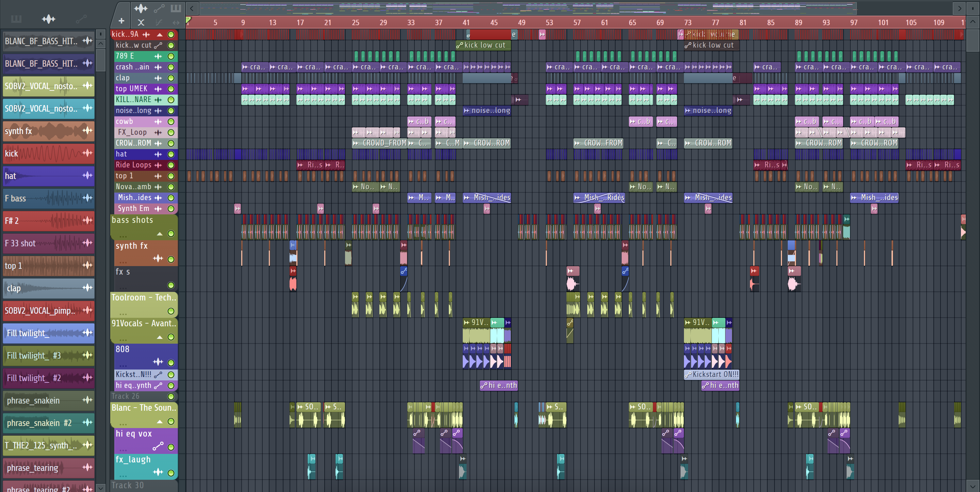Toggle automation clips focus in the playlist toolbar
This screenshot has width=980, height=492.
pyautogui.click(x=159, y=8)
